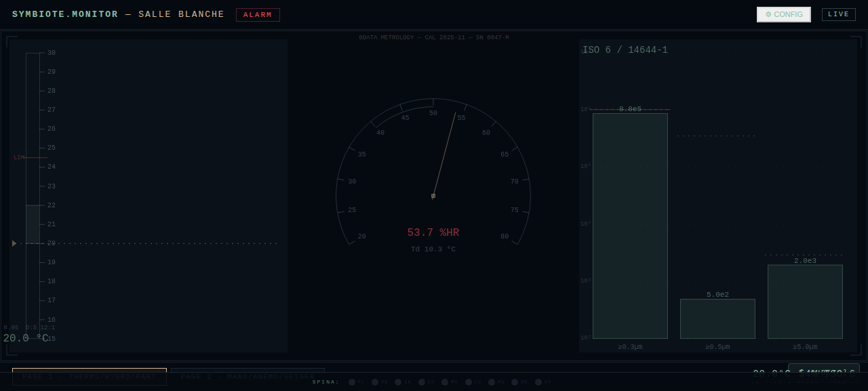The image size is (868, 391).
Task: Click the red ALARM badge
Action: [258, 15]
